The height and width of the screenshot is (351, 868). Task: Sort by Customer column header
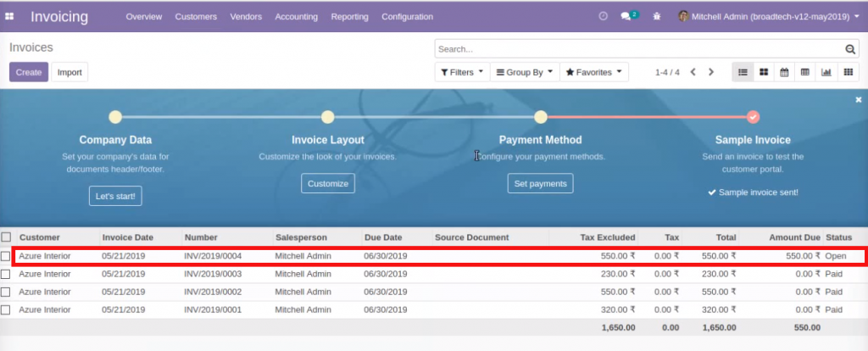[x=39, y=237]
